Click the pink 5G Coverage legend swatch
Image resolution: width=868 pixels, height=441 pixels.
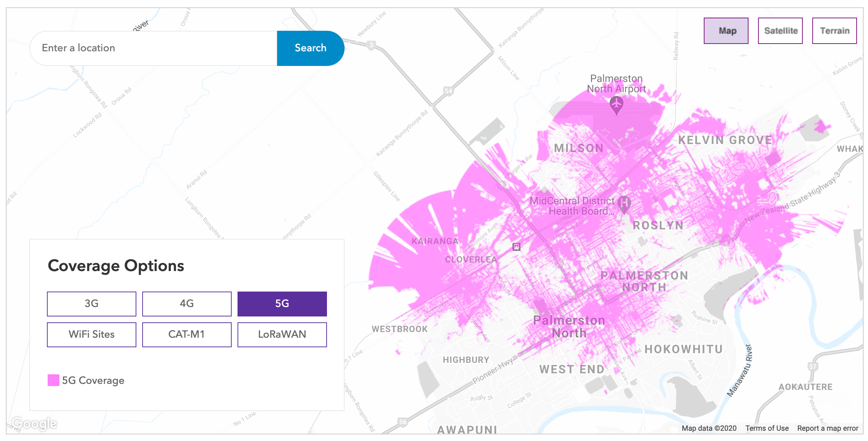54,380
